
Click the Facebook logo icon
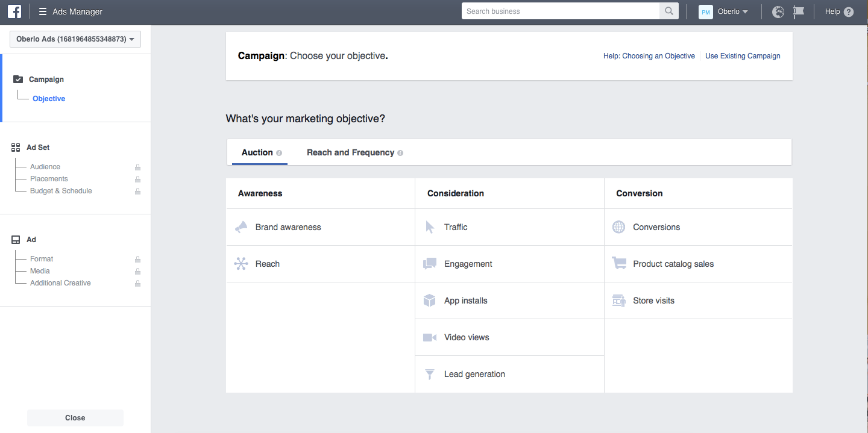[x=14, y=11]
